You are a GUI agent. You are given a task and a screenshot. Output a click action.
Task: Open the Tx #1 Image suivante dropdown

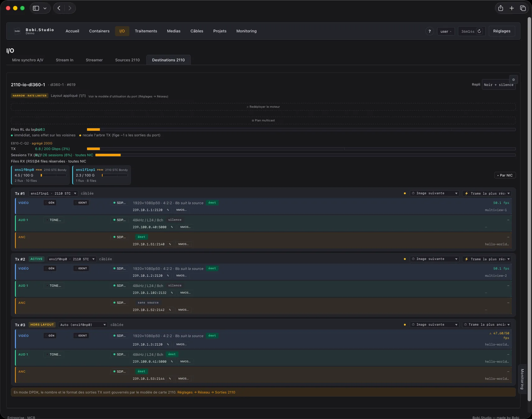(x=434, y=194)
